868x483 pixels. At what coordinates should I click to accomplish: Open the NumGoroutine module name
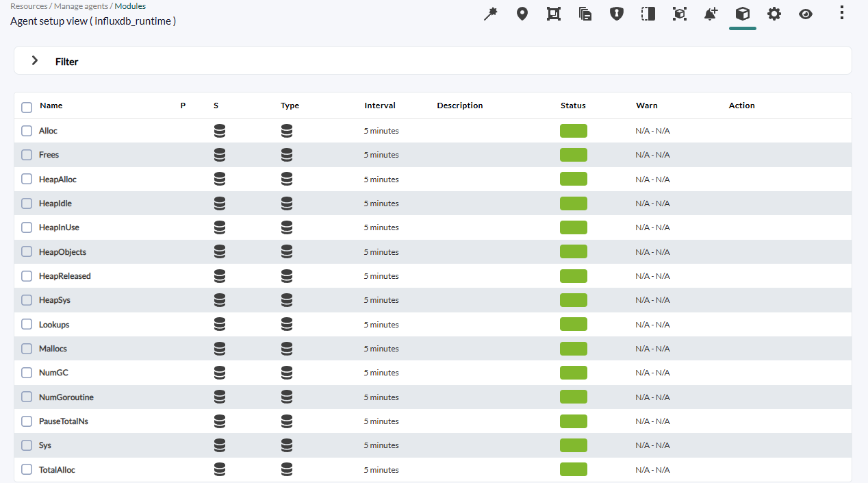[x=66, y=397]
